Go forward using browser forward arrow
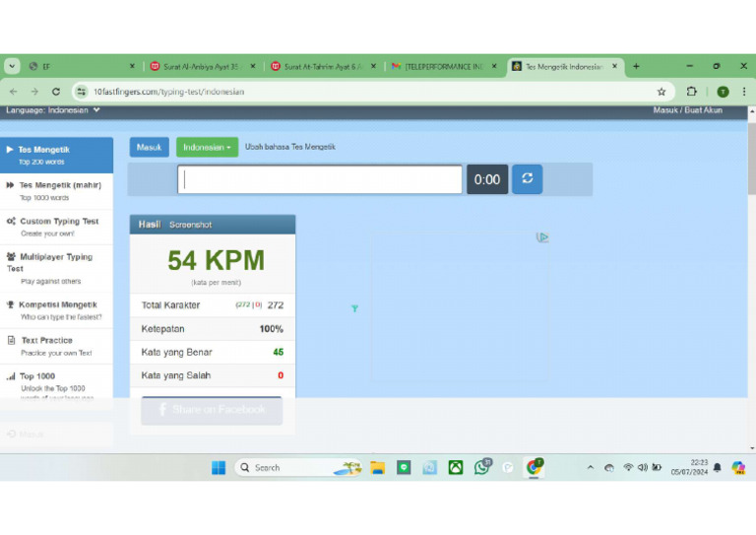Screen dimensions: 756x535 pos(34,92)
